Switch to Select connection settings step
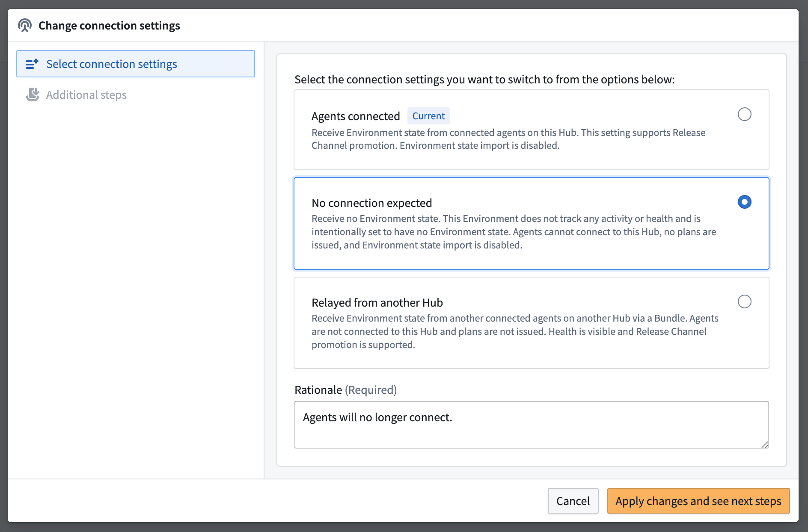Screen dimensions: 808x532 point(111,64)
